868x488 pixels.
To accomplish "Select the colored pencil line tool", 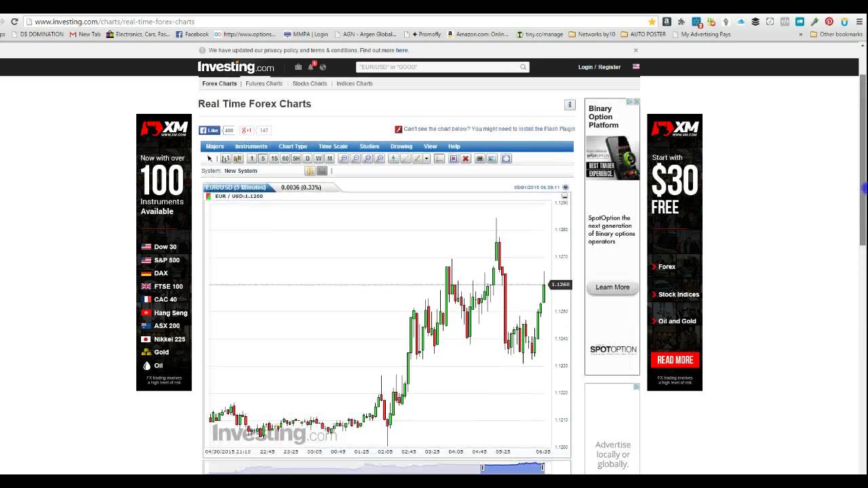I will tap(418, 159).
